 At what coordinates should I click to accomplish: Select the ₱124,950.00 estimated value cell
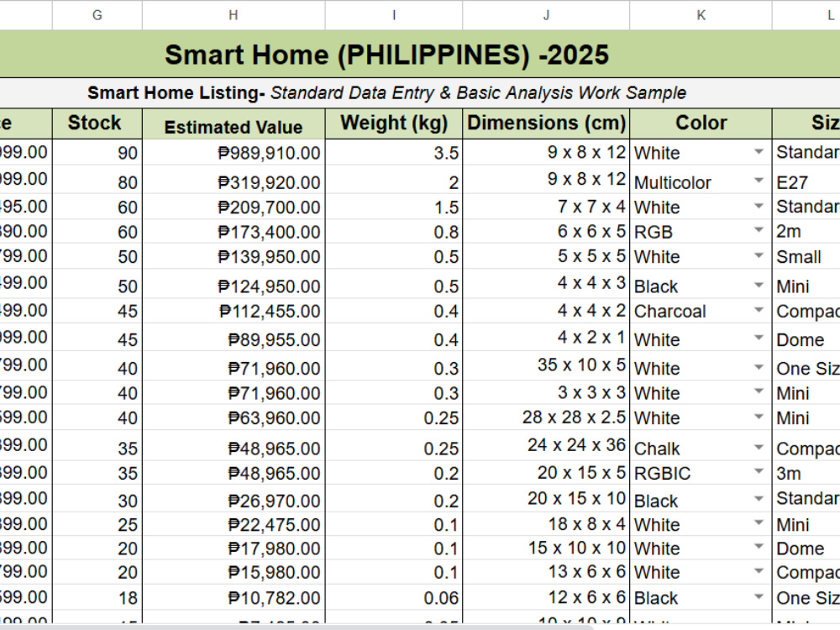click(233, 284)
